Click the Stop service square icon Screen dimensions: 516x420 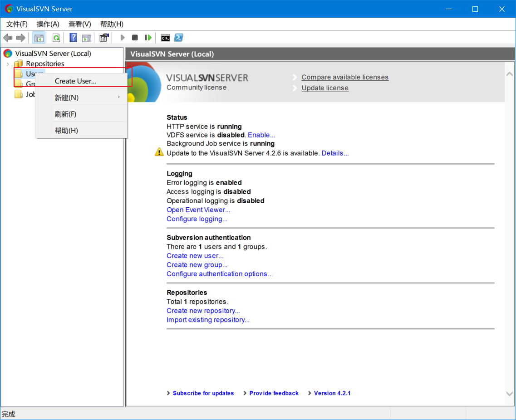(x=135, y=38)
